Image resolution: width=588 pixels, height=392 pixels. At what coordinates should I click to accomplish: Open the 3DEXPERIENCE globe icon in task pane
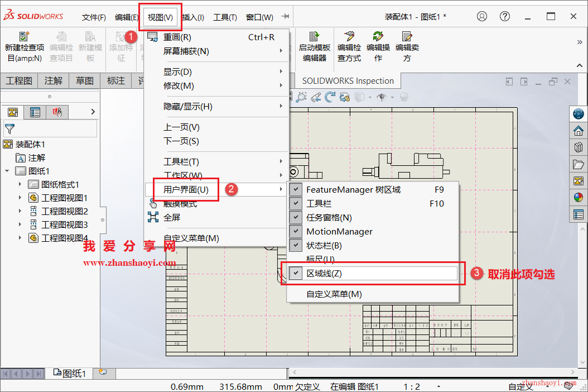[579, 113]
